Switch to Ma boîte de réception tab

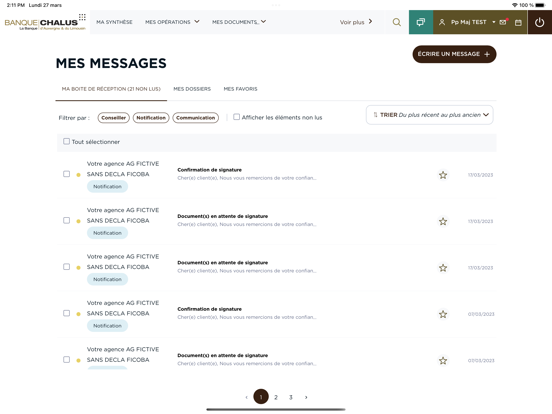point(111,89)
